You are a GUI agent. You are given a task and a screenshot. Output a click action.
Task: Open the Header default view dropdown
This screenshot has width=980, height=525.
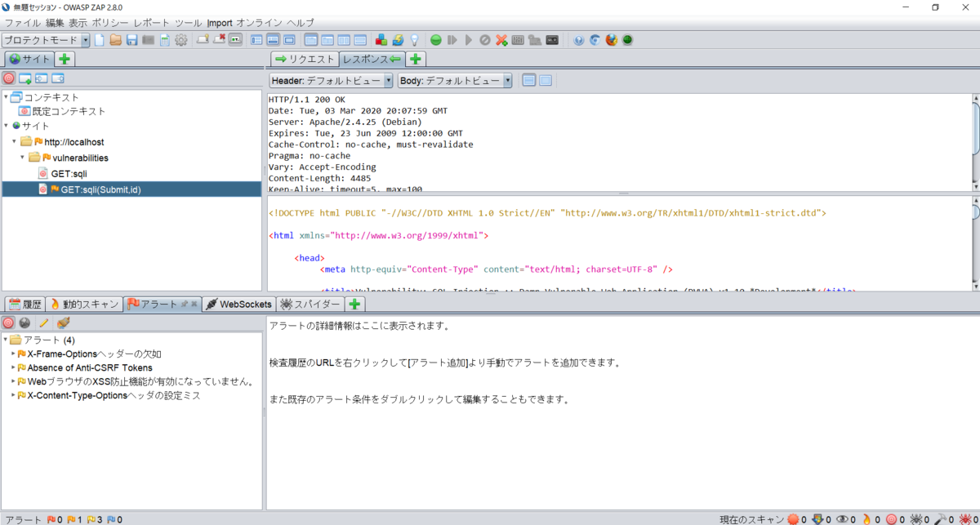(388, 81)
